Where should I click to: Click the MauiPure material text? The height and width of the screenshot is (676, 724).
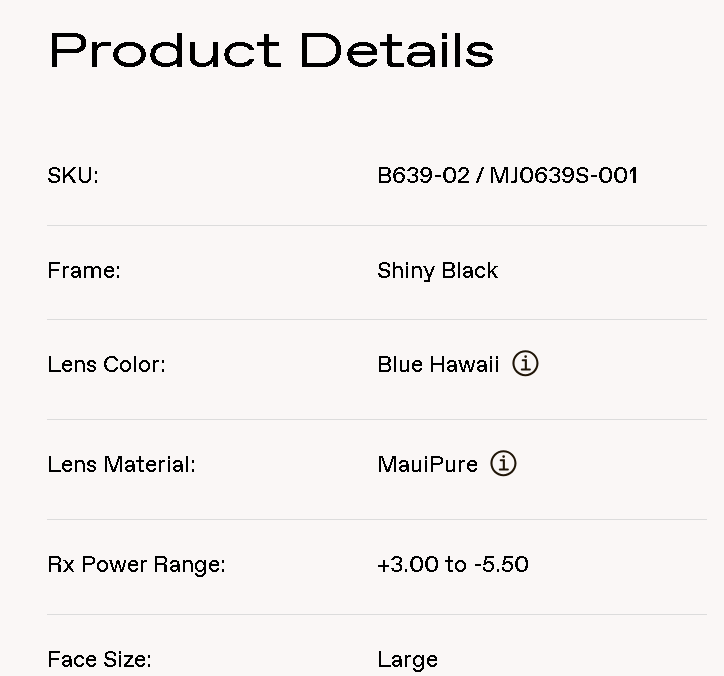[427, 465]
